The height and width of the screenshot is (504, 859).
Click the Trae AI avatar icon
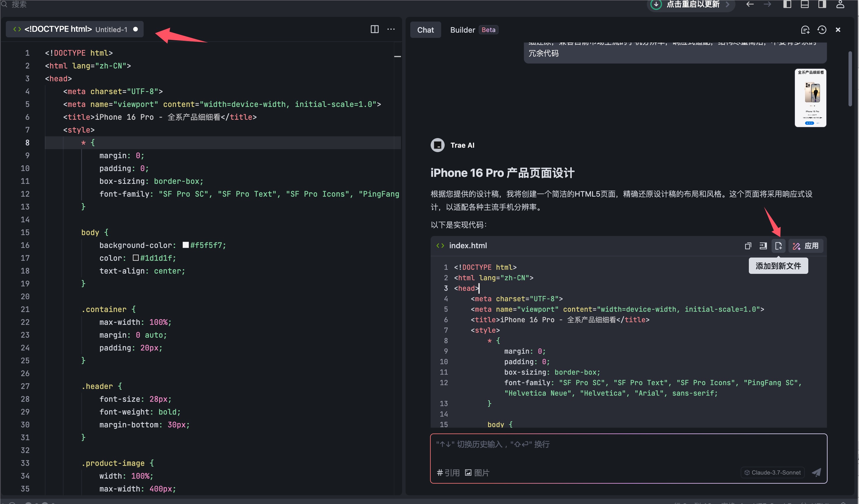pos(437,145)
